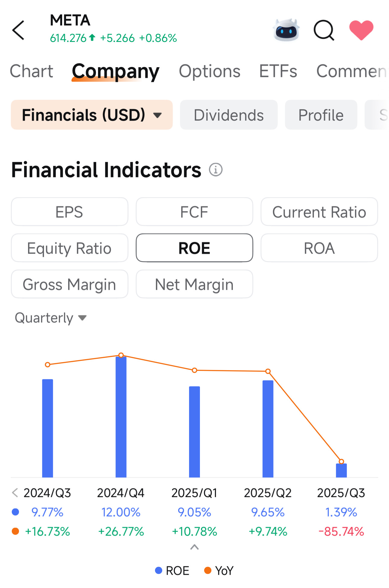Open the Financials (USD) dropdown

92,115
